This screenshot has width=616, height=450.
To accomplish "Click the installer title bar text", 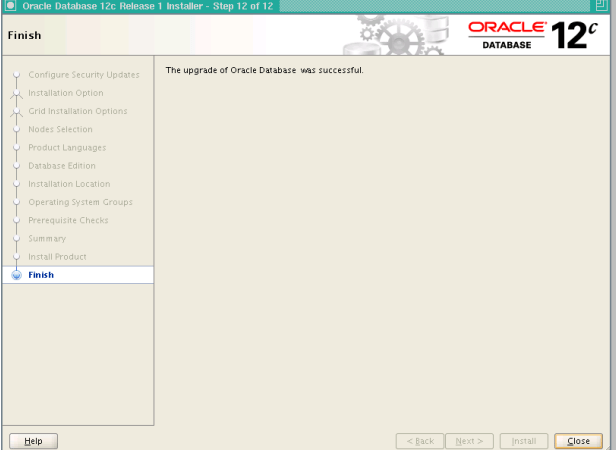I will click(147, 6).
